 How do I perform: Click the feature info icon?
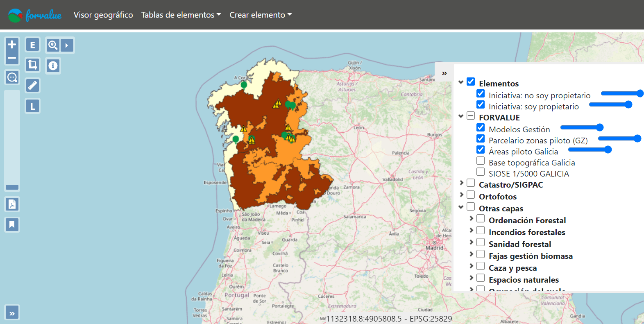[x=53, y=66]
